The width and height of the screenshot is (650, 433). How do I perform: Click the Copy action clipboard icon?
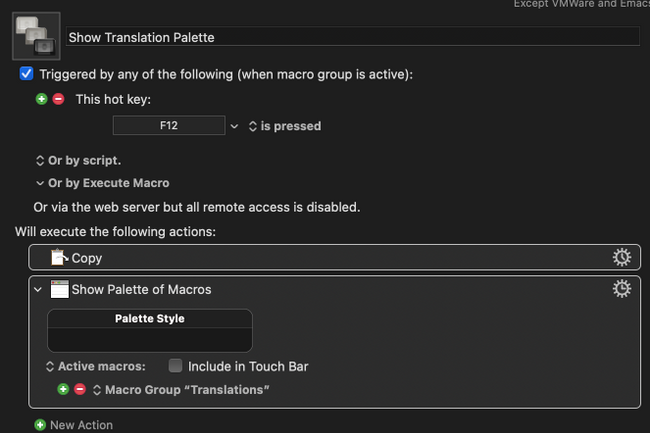(60, 258)
